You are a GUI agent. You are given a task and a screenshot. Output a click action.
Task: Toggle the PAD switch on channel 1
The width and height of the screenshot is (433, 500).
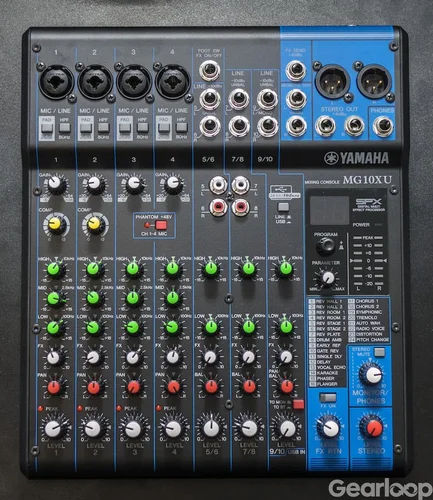[47, 128]
